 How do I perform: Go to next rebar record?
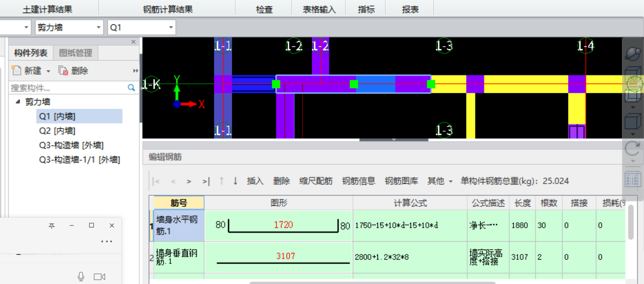[189, 181]
